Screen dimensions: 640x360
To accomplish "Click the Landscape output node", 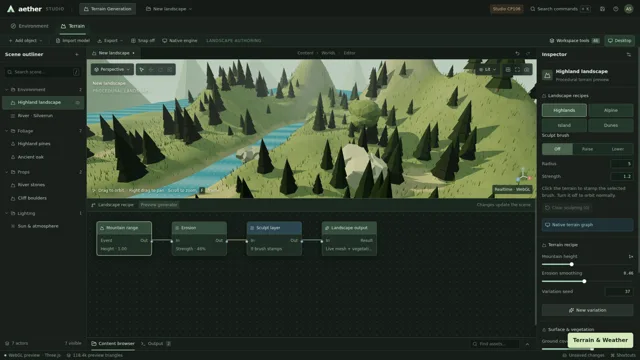I will coord(349,238).
